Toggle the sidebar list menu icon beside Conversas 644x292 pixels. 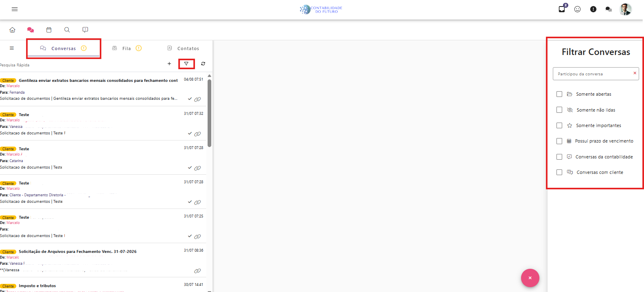[x=12, y=48]
